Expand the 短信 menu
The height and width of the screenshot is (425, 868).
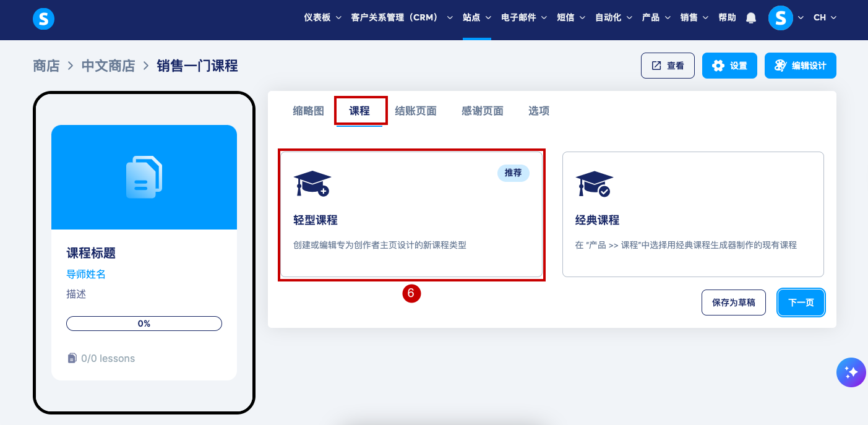571,17
